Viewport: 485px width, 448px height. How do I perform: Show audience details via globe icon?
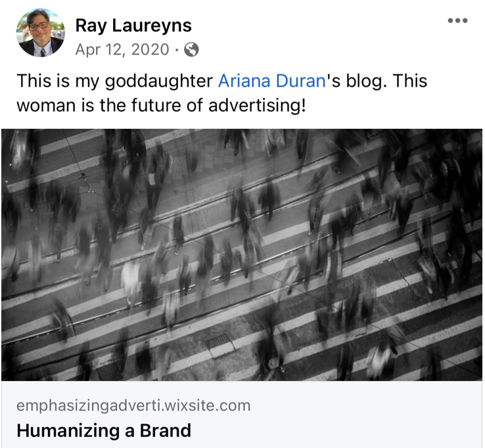point(191,49)
